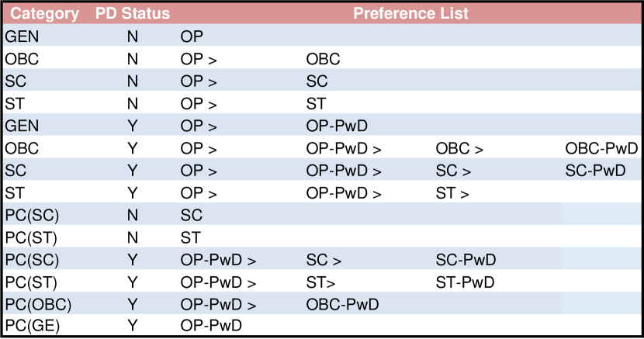Click the Category column header
The width and height of the screenshot is (644, 339).
[x=44, y=13]
